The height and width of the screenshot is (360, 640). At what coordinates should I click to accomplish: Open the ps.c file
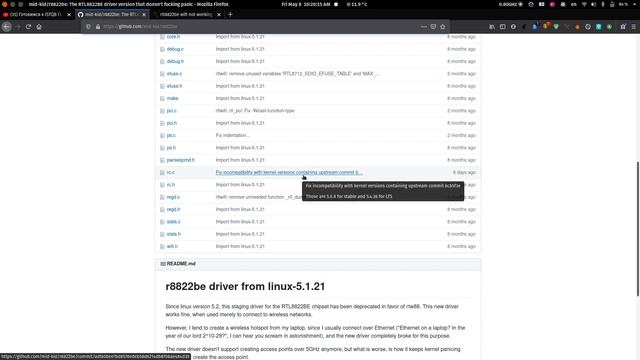coord(171,135)
